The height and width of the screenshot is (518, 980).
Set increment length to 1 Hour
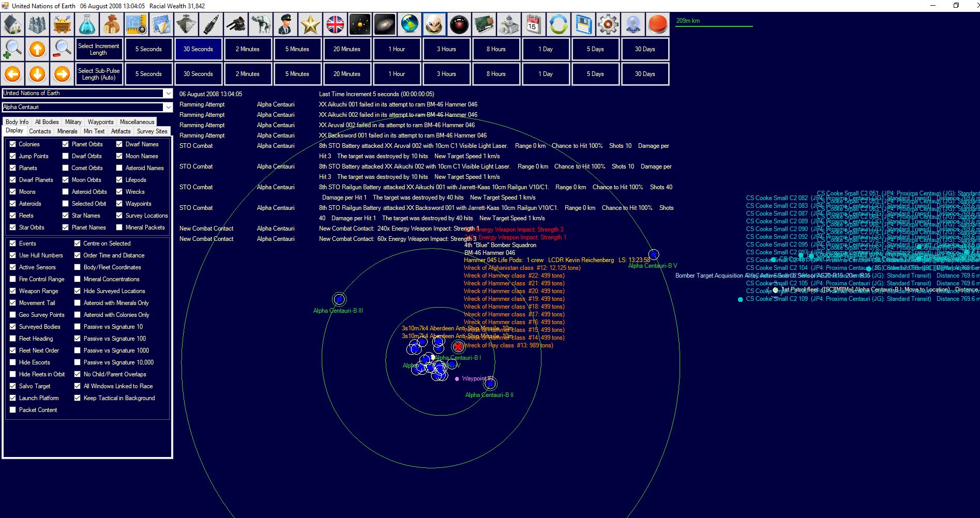pyautogui.click(x=397, y=49)
